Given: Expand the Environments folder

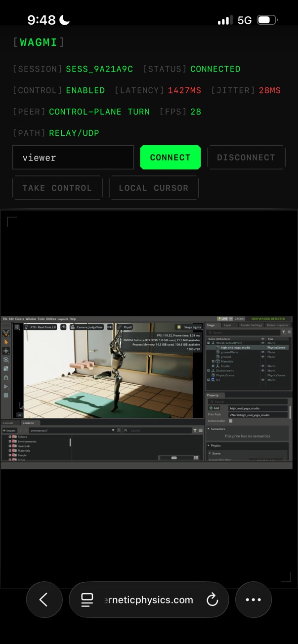Looking at the screenshot, I should click(x=10, y=442).
